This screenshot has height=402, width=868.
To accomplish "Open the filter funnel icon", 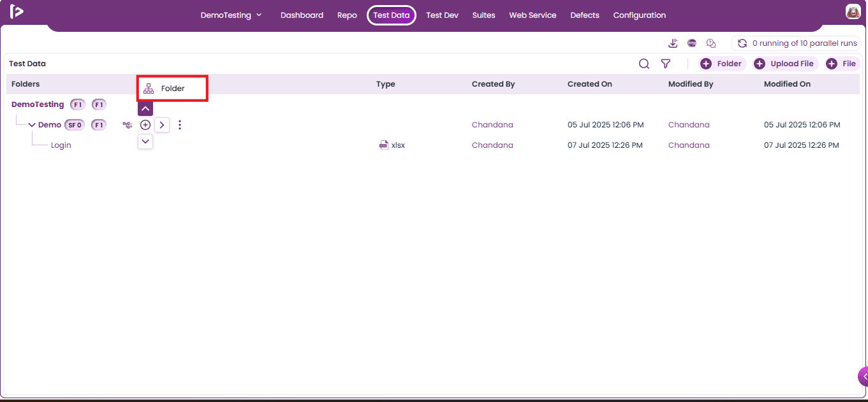I will coord(665,64).
